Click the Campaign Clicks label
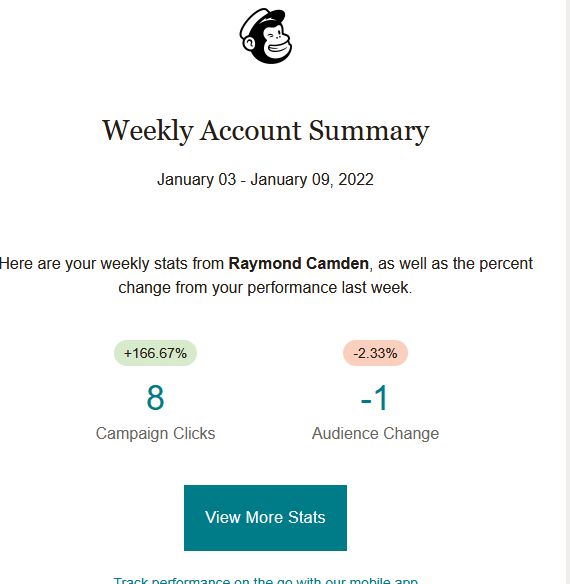 pos(155,434)
